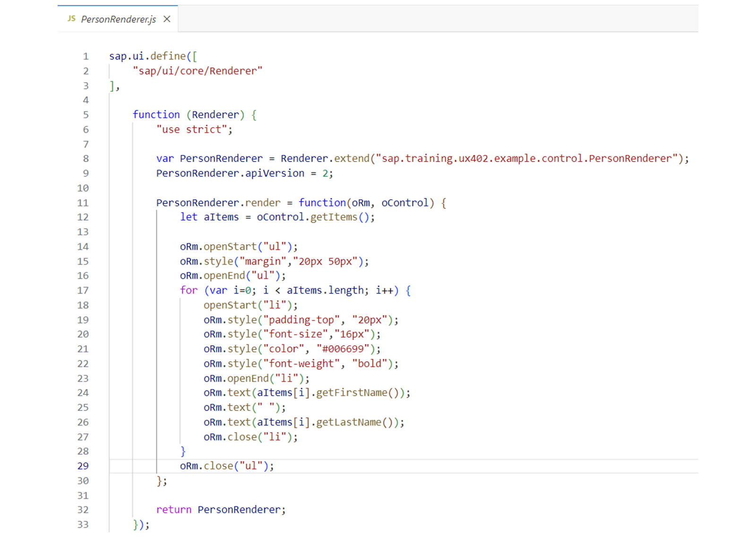This screenshot has height=537, width=756.
Task: Click the sap.training.ux402 string literal
Action: click(527, 159)
